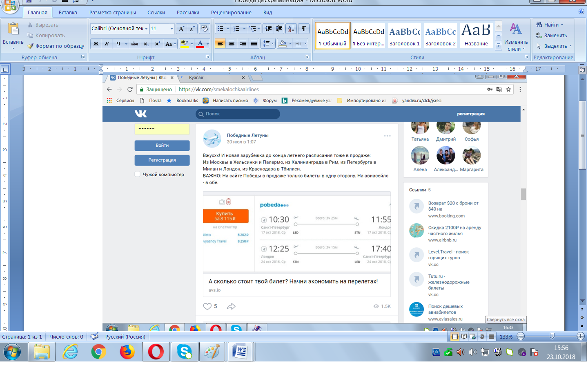The image size is (588, 368).
Task: Open the line spacing dropdown
Action: coord(267,43)
